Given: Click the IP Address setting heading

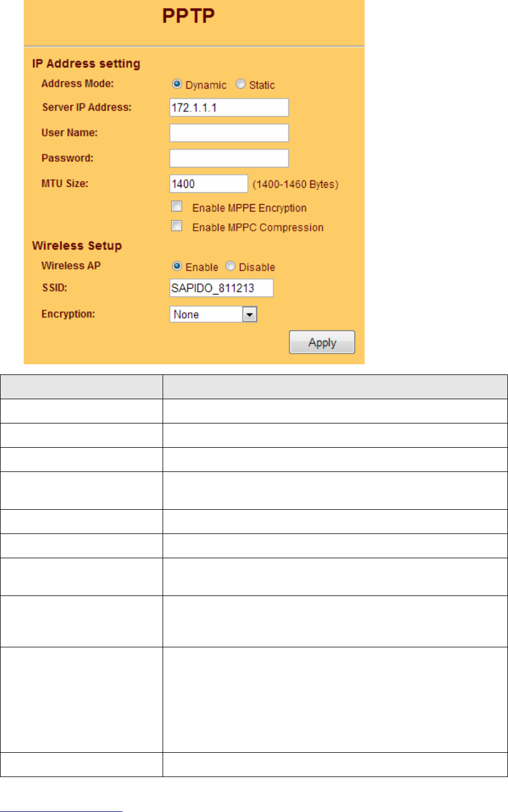Looking at the screenshot, I should point(86,63).
